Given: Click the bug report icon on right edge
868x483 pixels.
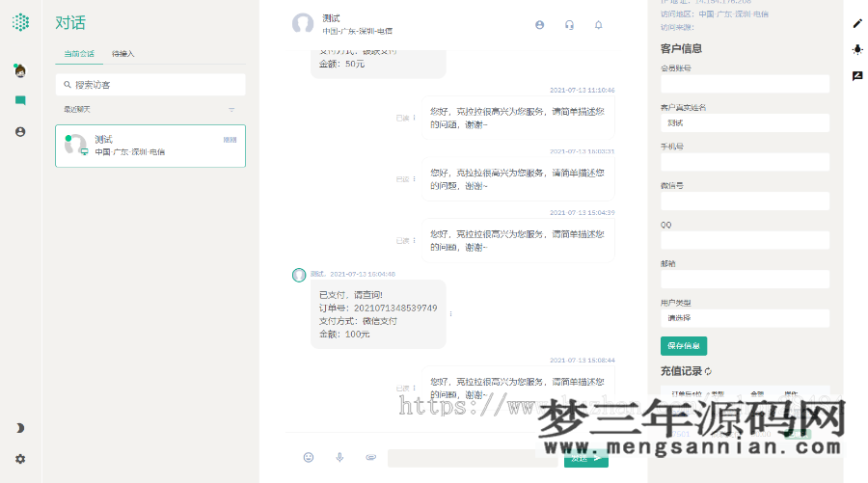Looking at the screenshot, I should pos(857,49).
